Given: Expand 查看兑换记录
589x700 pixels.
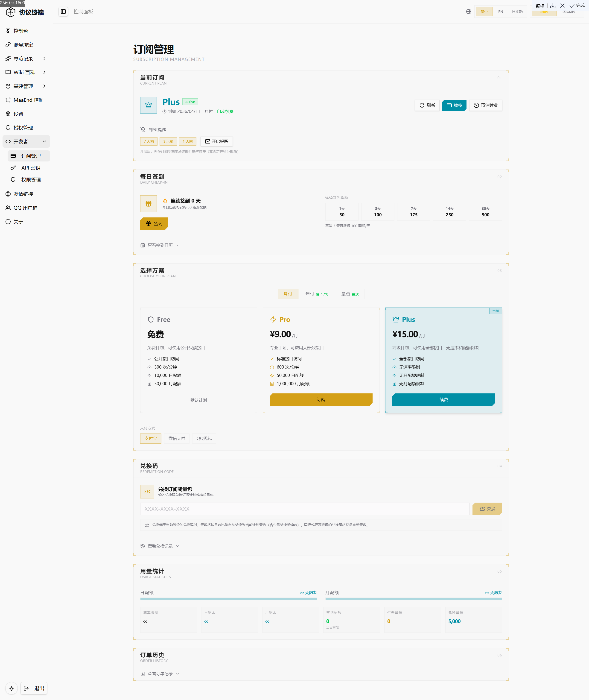Looking at the screenshot, I should point(160,546).
